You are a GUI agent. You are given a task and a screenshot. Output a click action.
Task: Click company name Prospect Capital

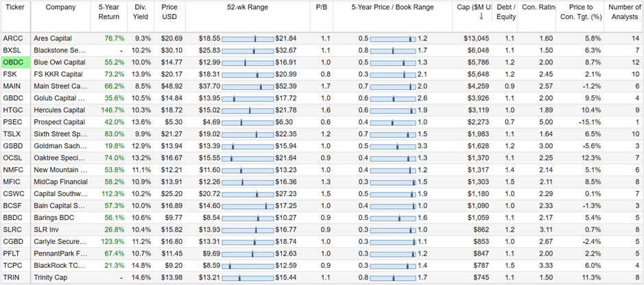pos(60,122)
